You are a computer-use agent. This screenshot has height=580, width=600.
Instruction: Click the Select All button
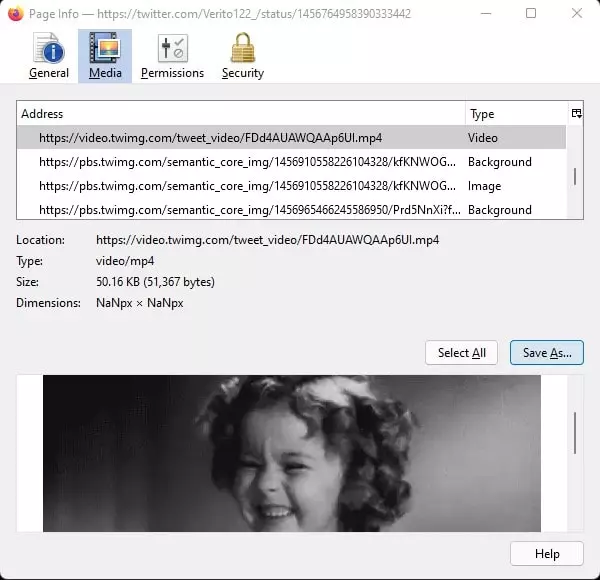[x=461, y=352]
